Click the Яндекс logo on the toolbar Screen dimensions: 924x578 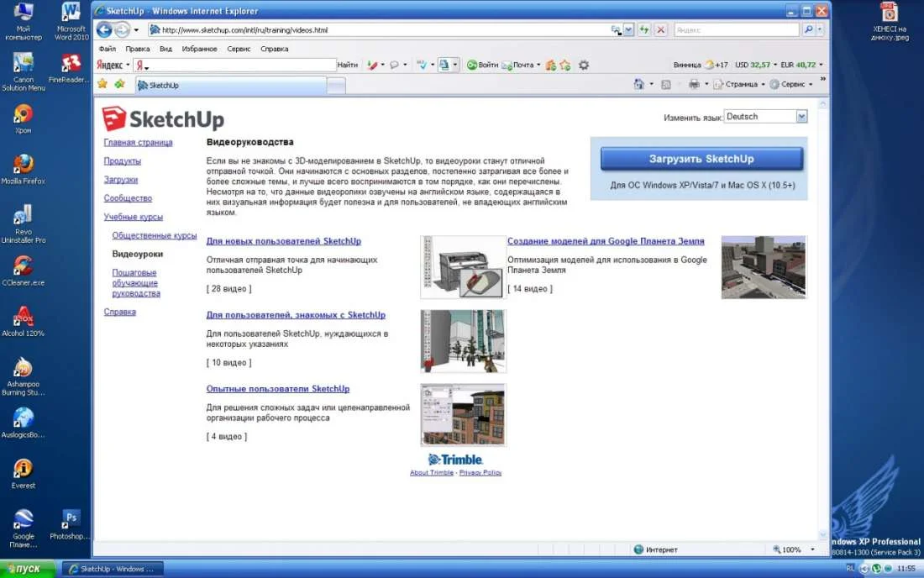(x=109, y=65)
